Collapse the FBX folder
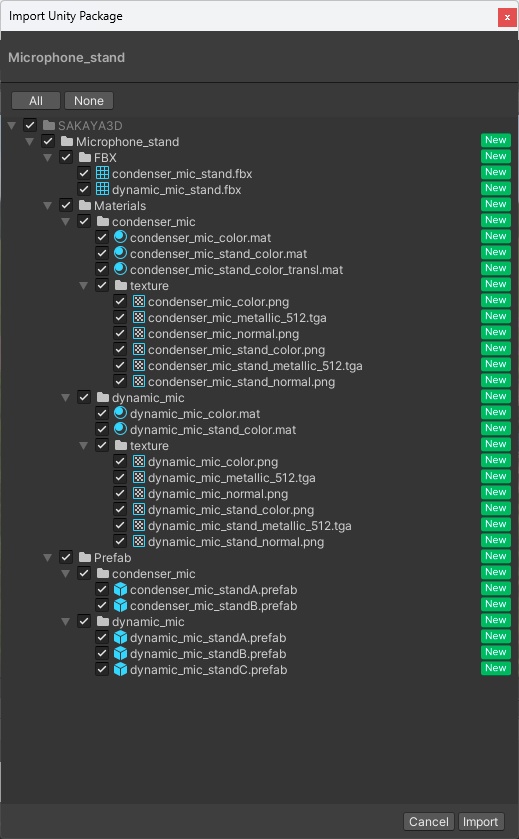519x839 pixels. [48, 158]
